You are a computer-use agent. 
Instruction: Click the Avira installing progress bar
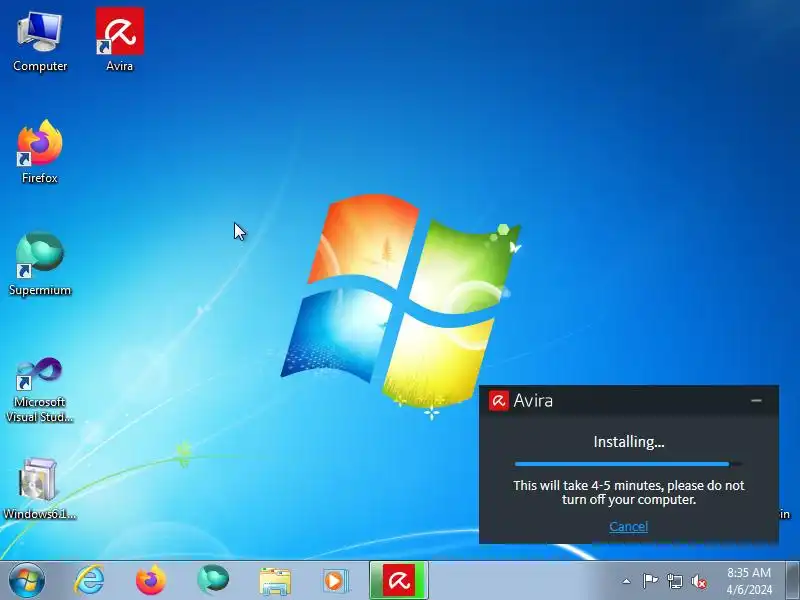[x=629, y=464]
